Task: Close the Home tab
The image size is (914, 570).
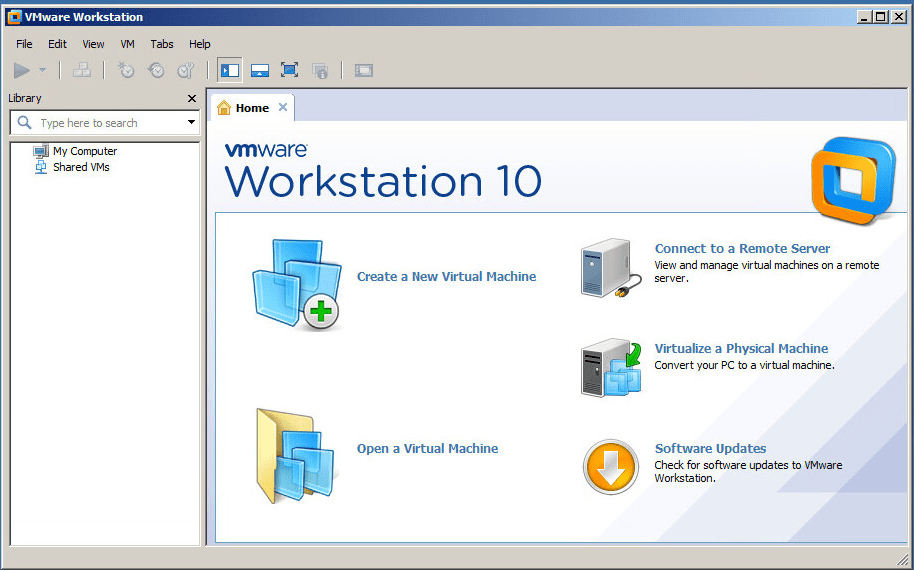Action: [x=283, y=107]
